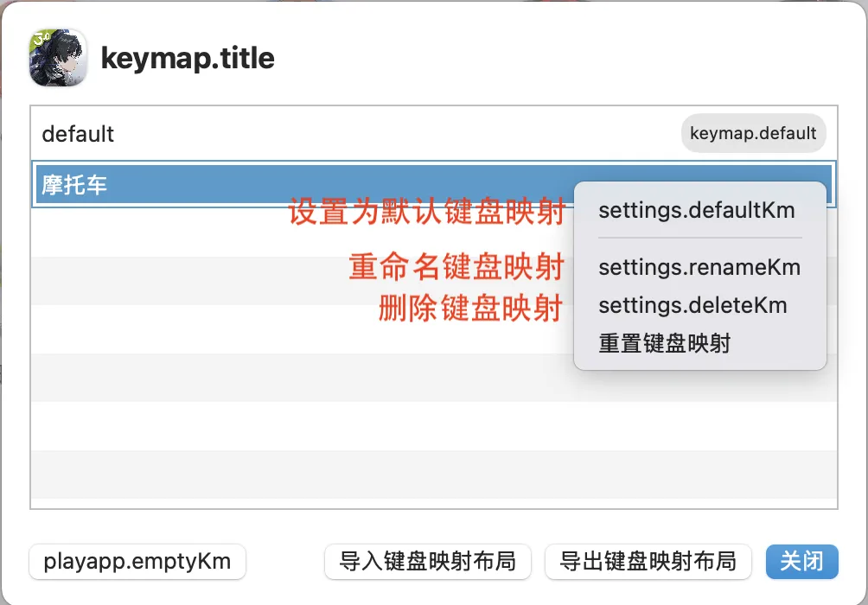This screenshot has width=868, height=605.
Task: Click the red 删除键盘映射 annotation
Action: click(471, 308)
